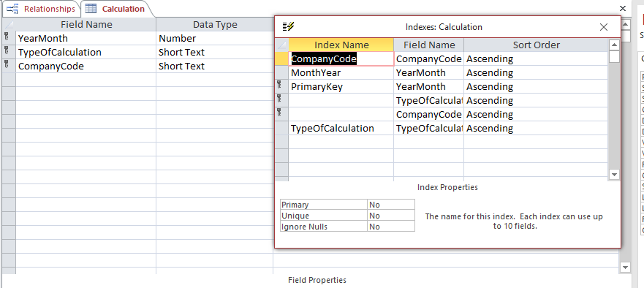Click the Indexes dialog scroll up arrow

[614, 45]
